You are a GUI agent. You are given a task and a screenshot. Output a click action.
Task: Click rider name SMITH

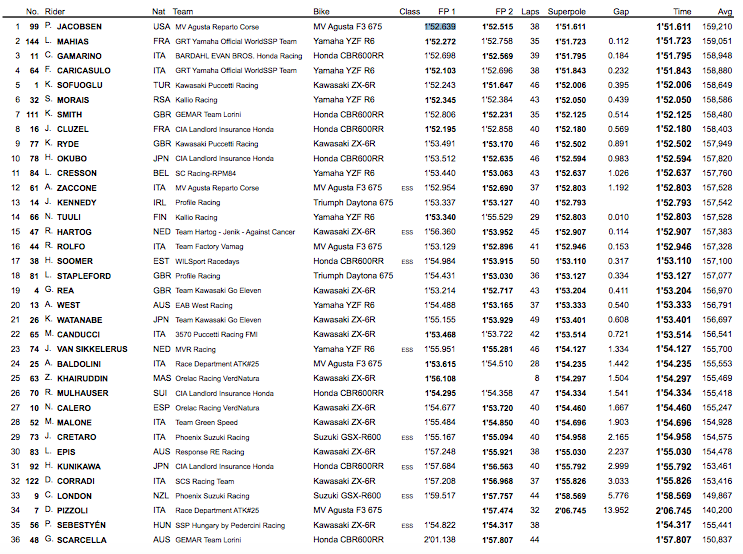tap(69, 115)
